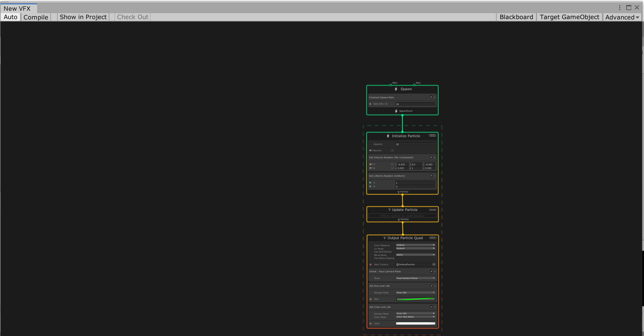Click Target GameObject button
The image size is (644, 336).
point(569,17)
